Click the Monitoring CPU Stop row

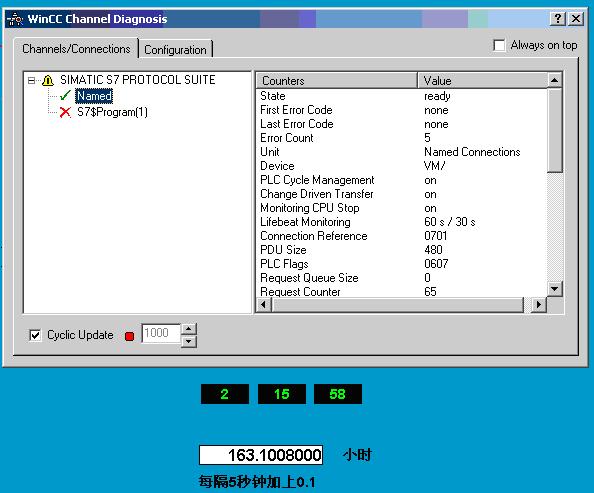(x=402, y=208)
